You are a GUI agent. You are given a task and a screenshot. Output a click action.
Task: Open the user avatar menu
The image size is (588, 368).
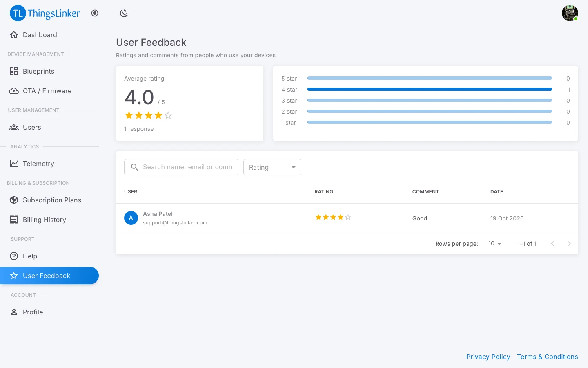[x=570, y=13]
